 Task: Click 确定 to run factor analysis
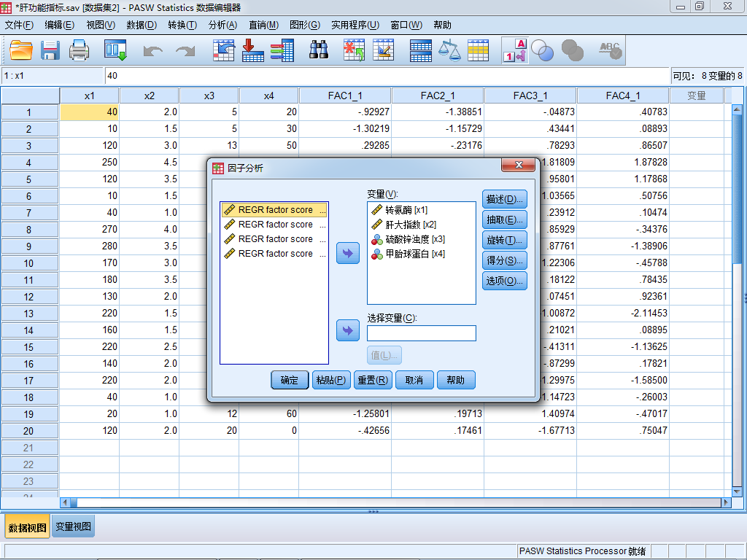[290, 380]
